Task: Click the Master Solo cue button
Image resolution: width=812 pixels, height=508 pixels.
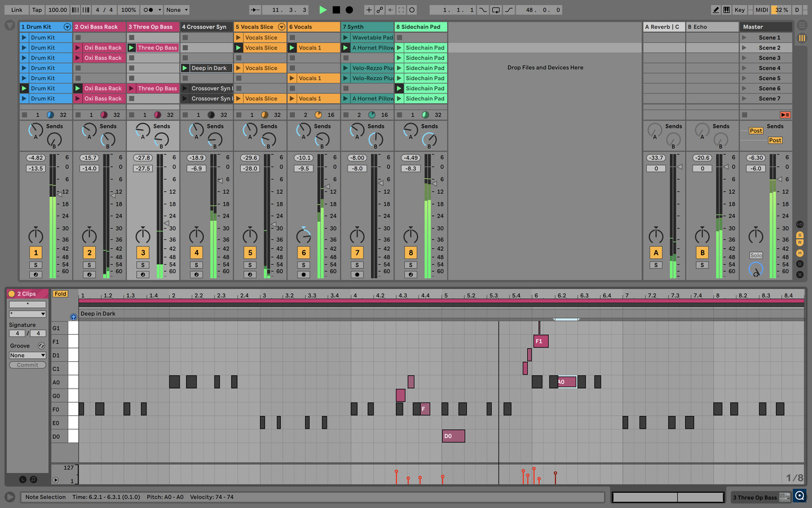Action: 756,255
